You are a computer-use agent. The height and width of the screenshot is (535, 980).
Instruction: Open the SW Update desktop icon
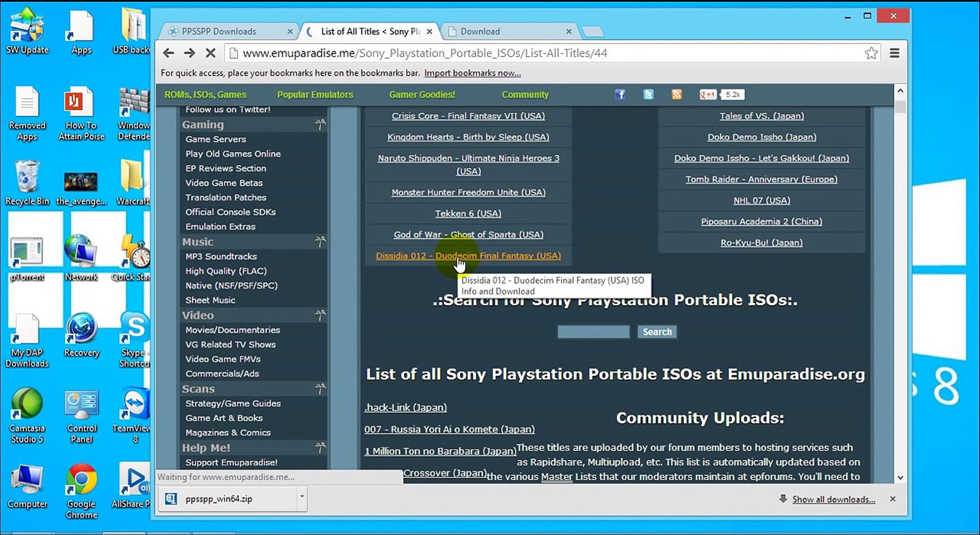tap(27, 31)
